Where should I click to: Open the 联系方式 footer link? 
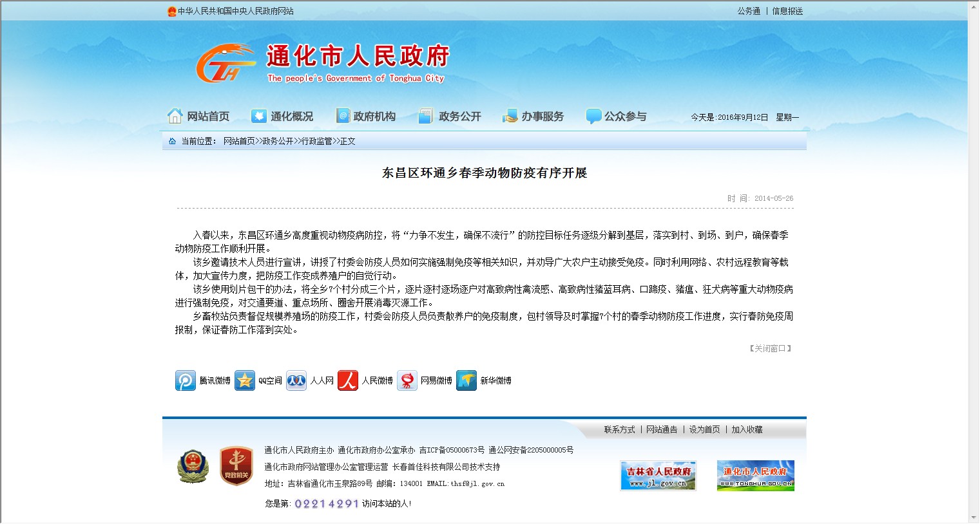(x=619, y=429)
